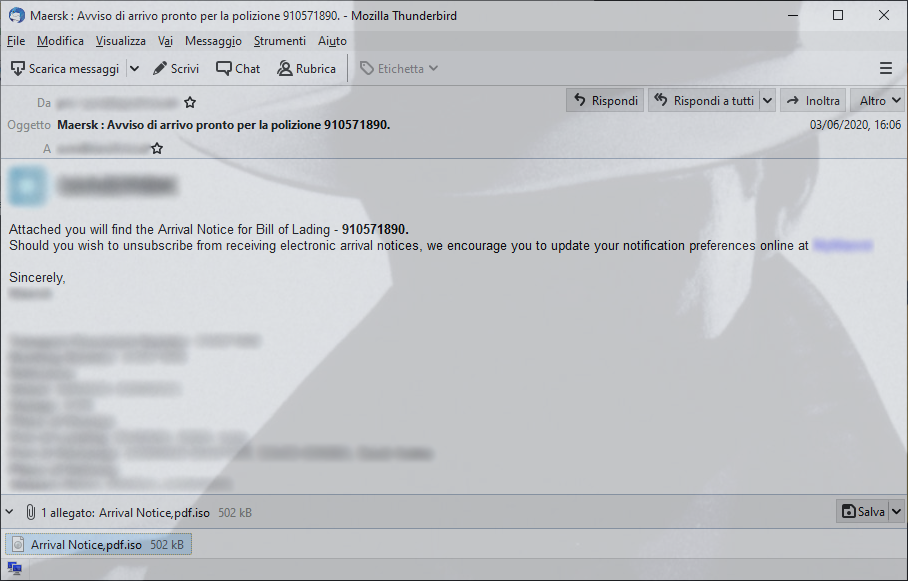The width and height of the screenshot is (908, 581).
Task: Expand the Scarica messaggi dropdown arrow
Action: [134, 69]
